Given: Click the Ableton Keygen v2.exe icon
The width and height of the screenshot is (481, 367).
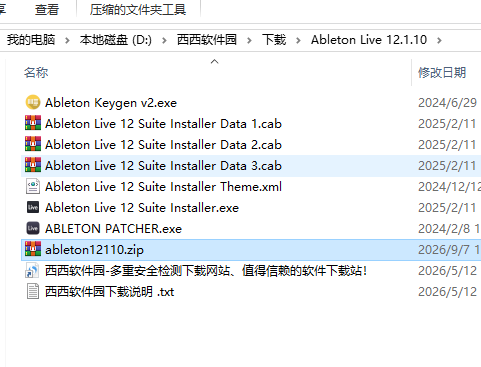Looking at the screenshot, I should (x=33, y=102).
